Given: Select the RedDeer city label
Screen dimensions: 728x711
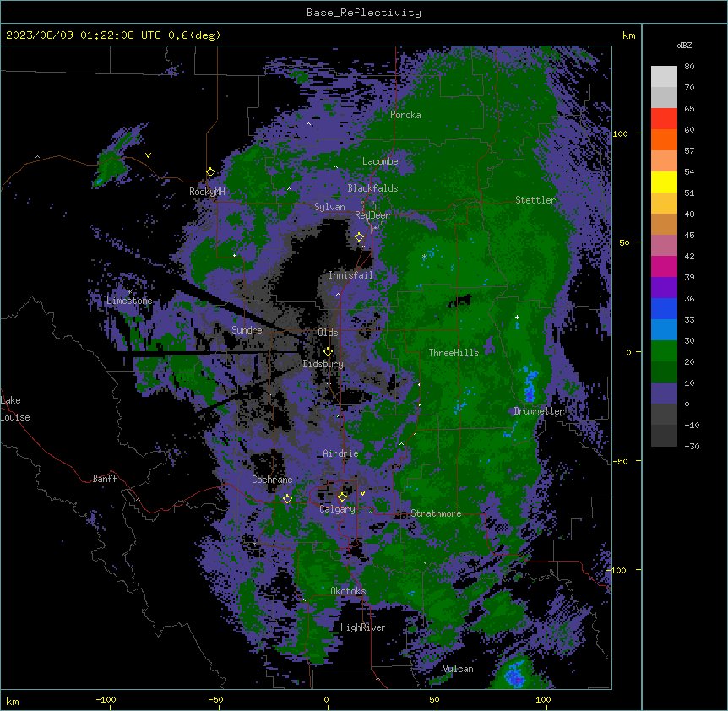Looking at the screenshot, I should tap(372, 214).
